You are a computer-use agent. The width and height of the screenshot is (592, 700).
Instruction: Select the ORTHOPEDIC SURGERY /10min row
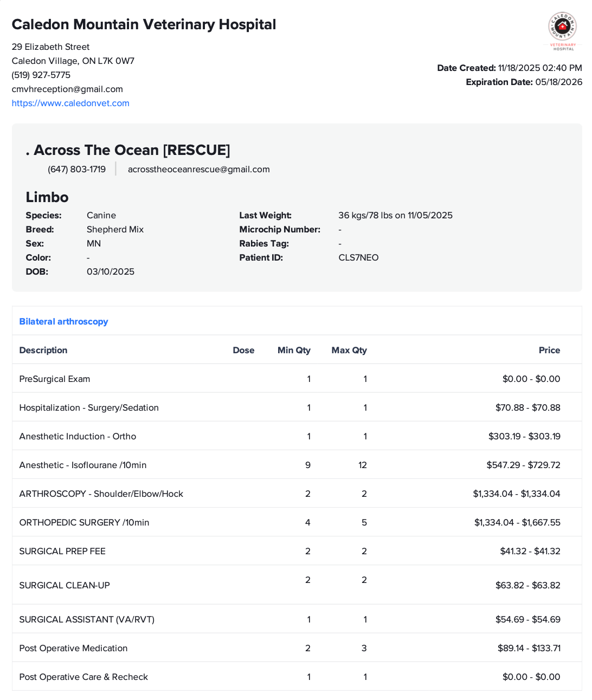click(84, 522)
